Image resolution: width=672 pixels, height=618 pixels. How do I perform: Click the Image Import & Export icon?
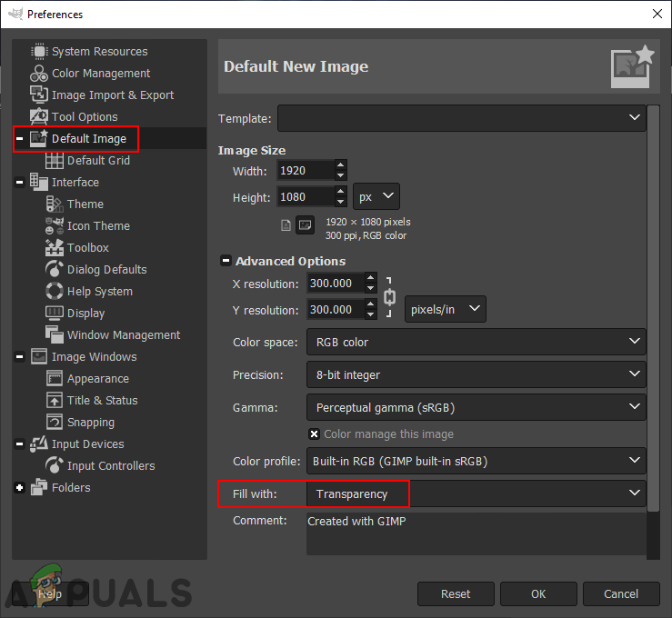tap(39, 95)
